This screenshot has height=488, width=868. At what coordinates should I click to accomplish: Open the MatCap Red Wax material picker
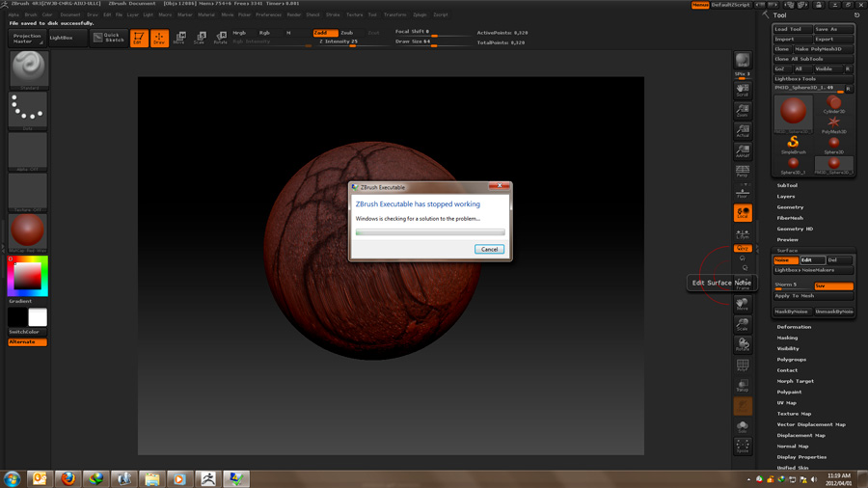(x=28, y=232)
